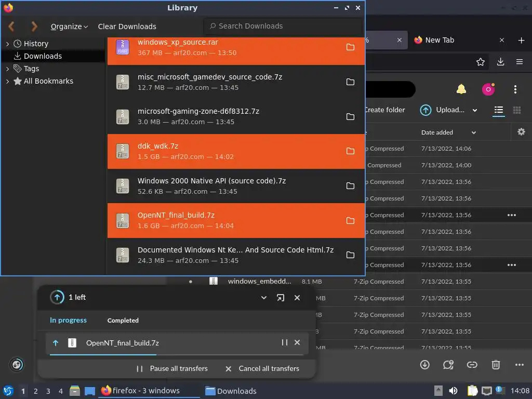
Task: Focus the Search Downloads field
Action: click(283, 26)
